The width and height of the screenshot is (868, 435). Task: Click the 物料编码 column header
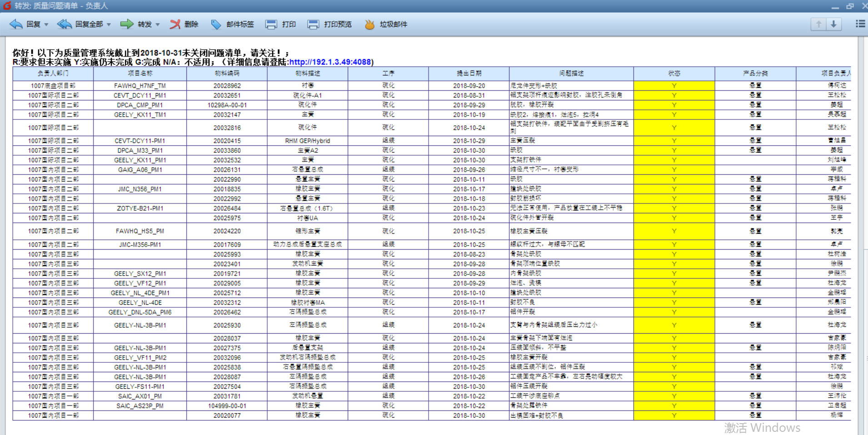(227, 74)
